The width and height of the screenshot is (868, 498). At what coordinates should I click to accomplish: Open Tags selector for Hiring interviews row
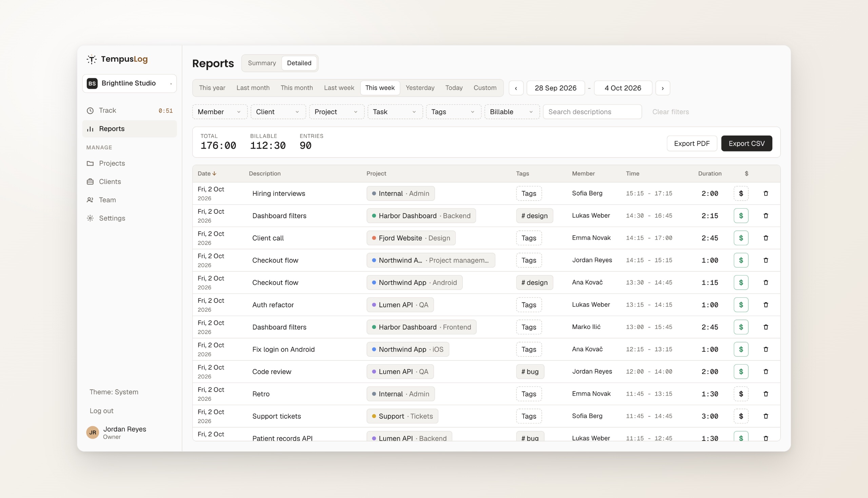[x=529, y=193]
